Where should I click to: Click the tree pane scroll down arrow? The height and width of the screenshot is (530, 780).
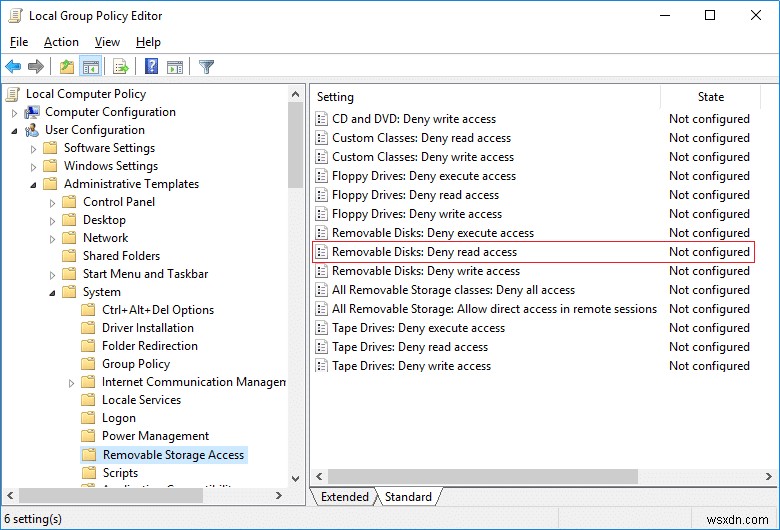295,478
